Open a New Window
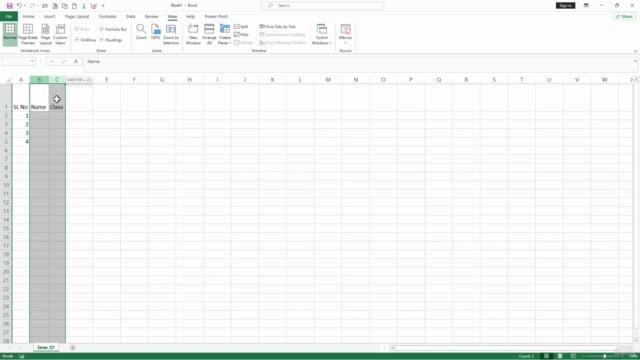640x360 pixels. [x=193, y=34]
